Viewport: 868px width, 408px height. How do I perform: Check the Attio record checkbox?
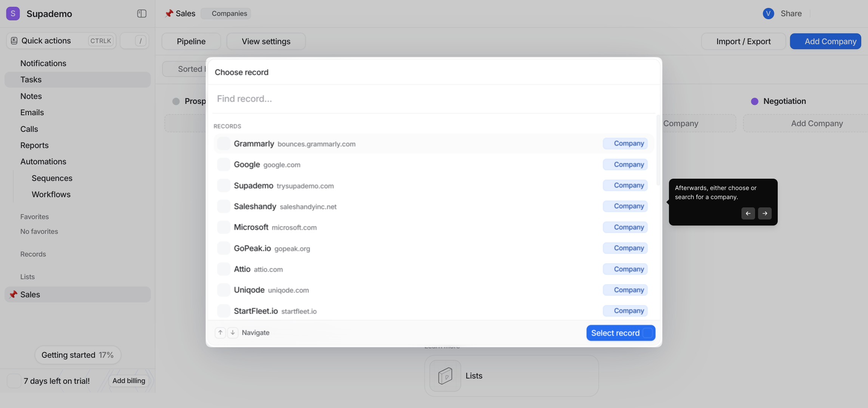pyautogui.click(x=224, y=269)
